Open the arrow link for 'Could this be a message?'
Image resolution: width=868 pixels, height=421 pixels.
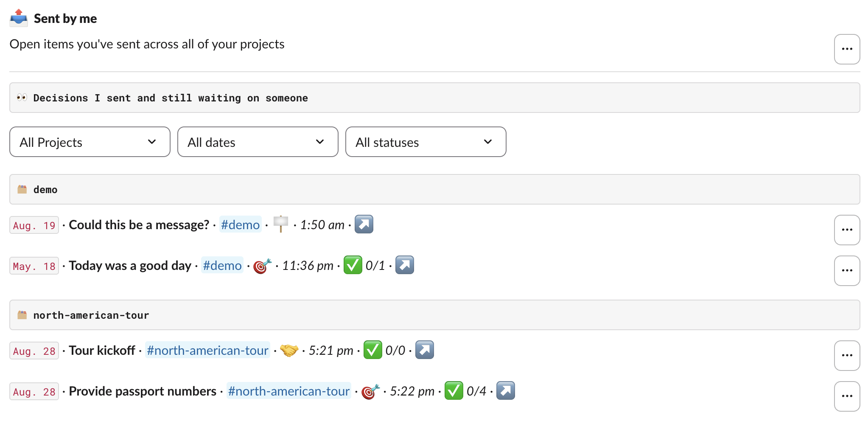(x=364, y=224)
